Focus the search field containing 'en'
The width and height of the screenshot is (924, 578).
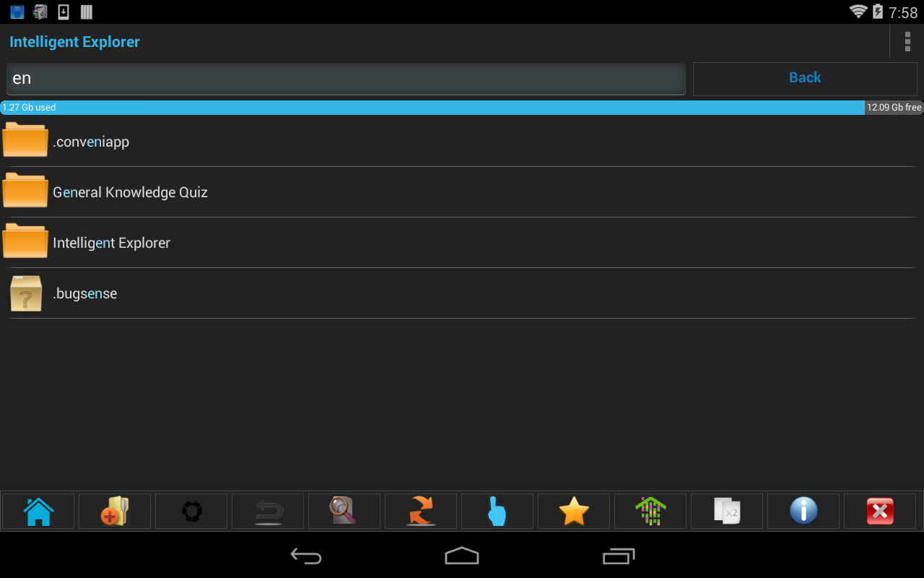pyautogui.click(x=346, y=78)
